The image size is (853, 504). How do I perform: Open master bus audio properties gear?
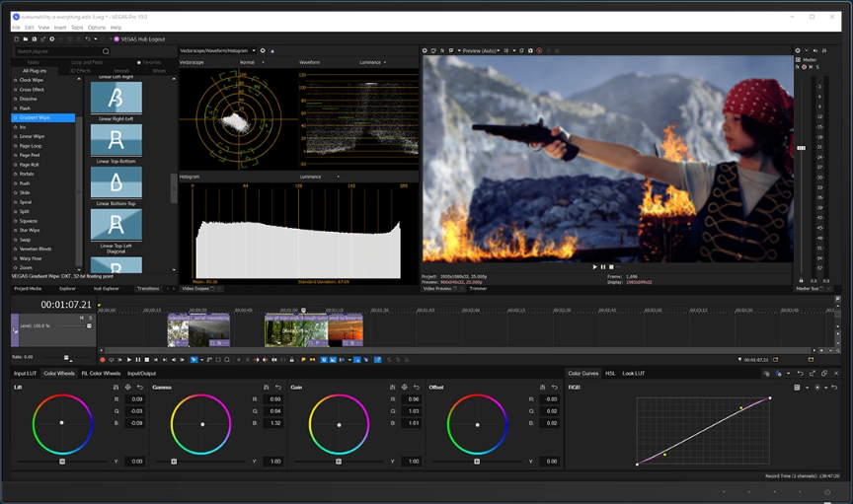point(798,50)
